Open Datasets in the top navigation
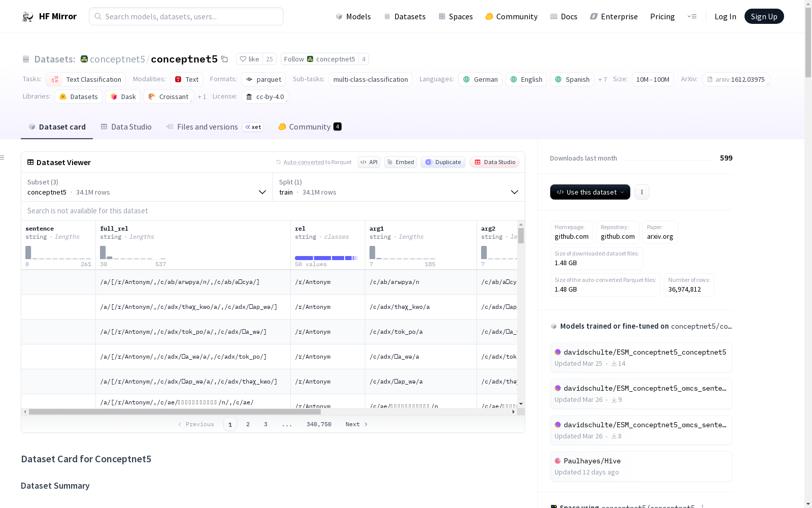The image size is (812, 508). coord(404,16)
